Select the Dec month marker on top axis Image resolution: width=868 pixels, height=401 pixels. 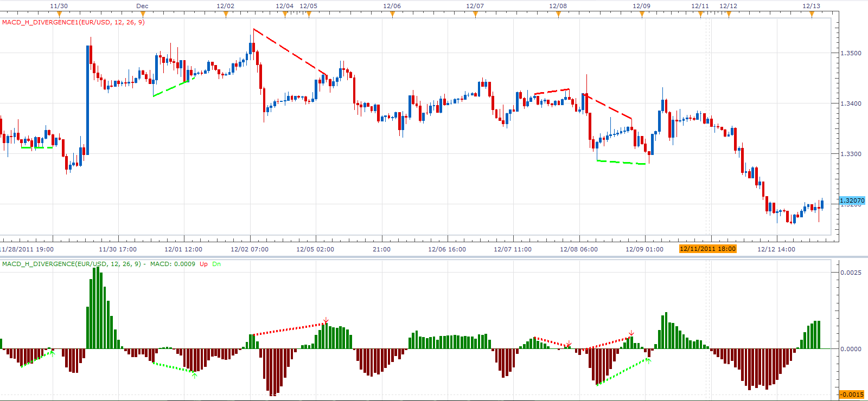[142, 6]
